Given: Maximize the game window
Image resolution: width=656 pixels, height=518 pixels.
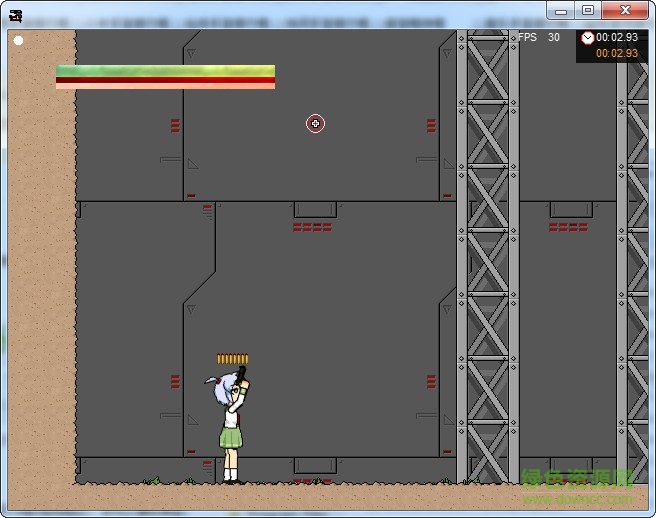Looking at the screenshot, I should click(587, 10).
